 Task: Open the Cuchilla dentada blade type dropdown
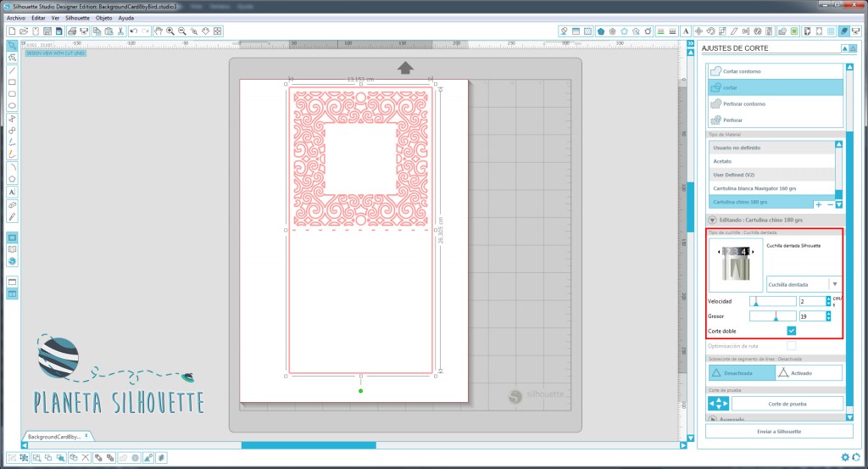(x=804, y=284)
